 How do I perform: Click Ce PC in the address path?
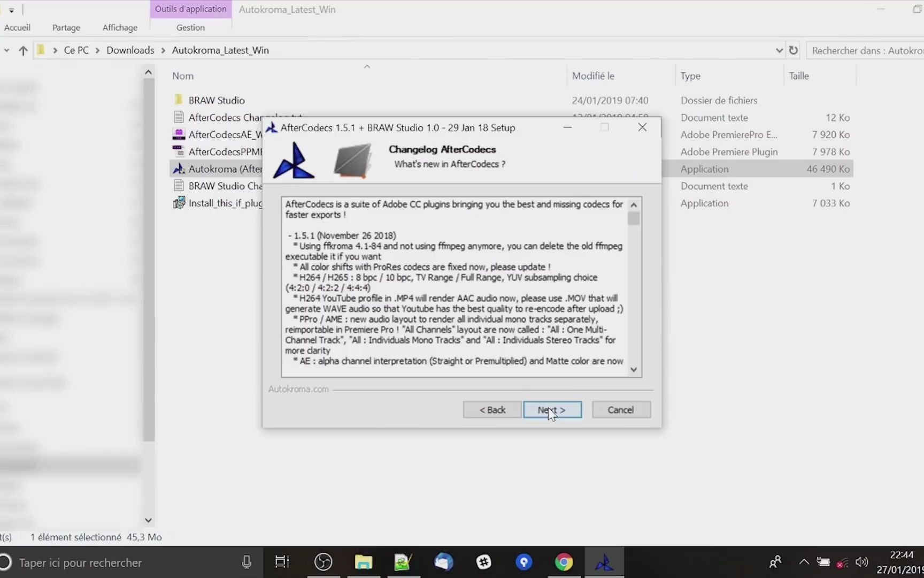(76, 50)
